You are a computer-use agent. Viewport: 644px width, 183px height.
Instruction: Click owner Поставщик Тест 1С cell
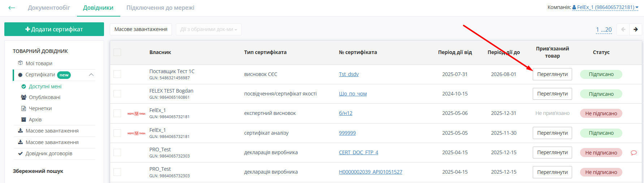coord(172,74)
